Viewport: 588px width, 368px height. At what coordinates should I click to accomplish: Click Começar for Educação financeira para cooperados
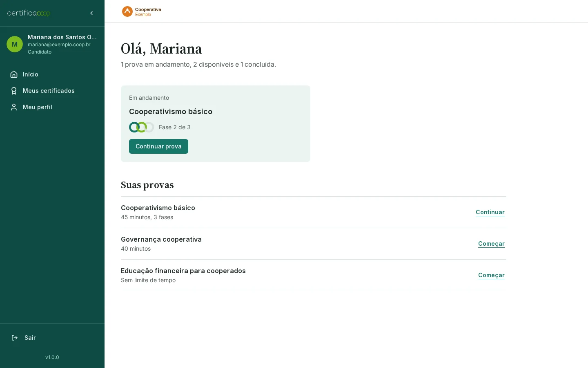(x=491, y=275)
